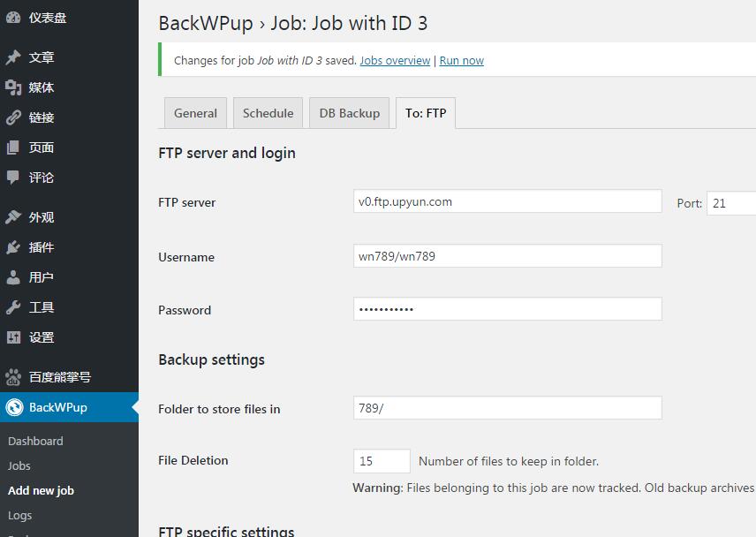756x537 pixels.
Task: Click the tools wrench icon
Action: click(x=13, y=307)
